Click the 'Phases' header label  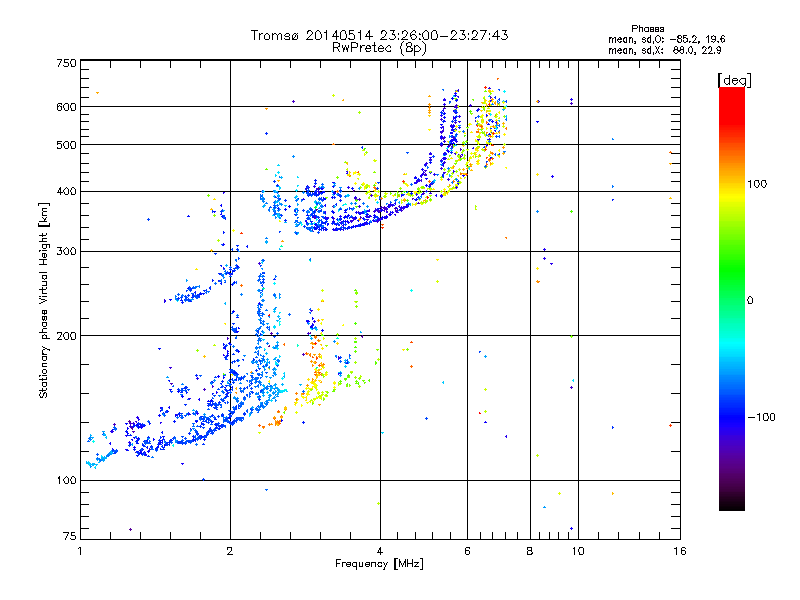point(647,29)
